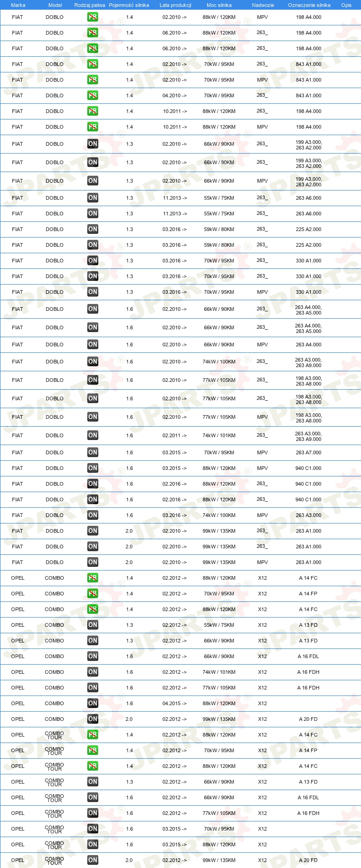Select the 263 A1.000 code in the 2.0 MPV row
The width and height of the screenshot is (361, 868).
[x=308, y=562]
